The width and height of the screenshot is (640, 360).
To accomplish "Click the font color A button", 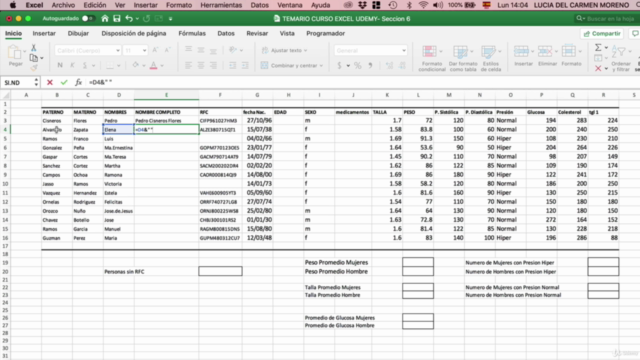I will [x=153, y=65].
